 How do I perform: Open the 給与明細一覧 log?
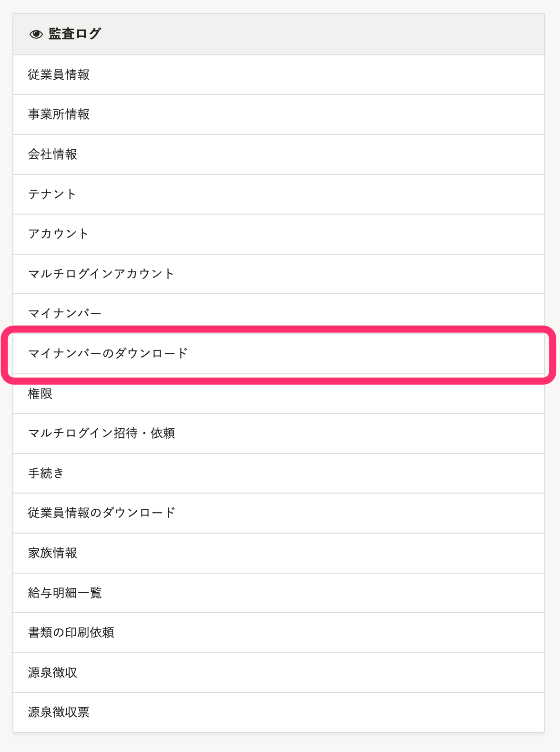279,593
